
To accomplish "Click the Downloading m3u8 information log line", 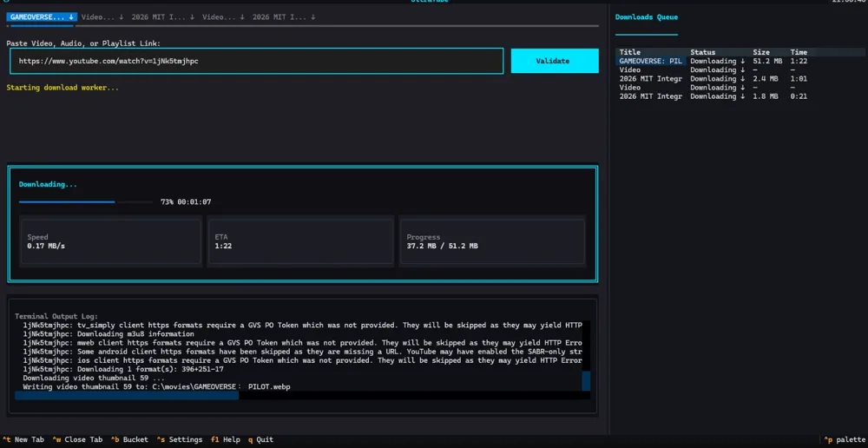I will click(x=108, y=334).
